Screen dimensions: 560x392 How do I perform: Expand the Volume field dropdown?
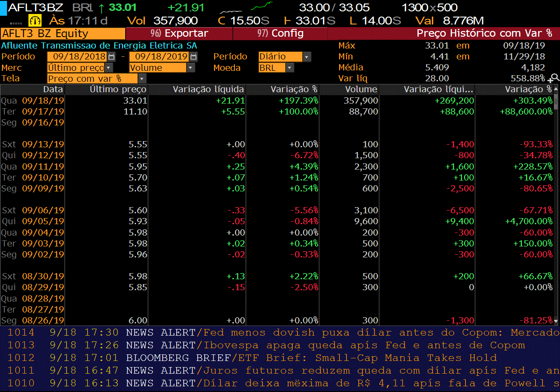click(x=190, y=68)
